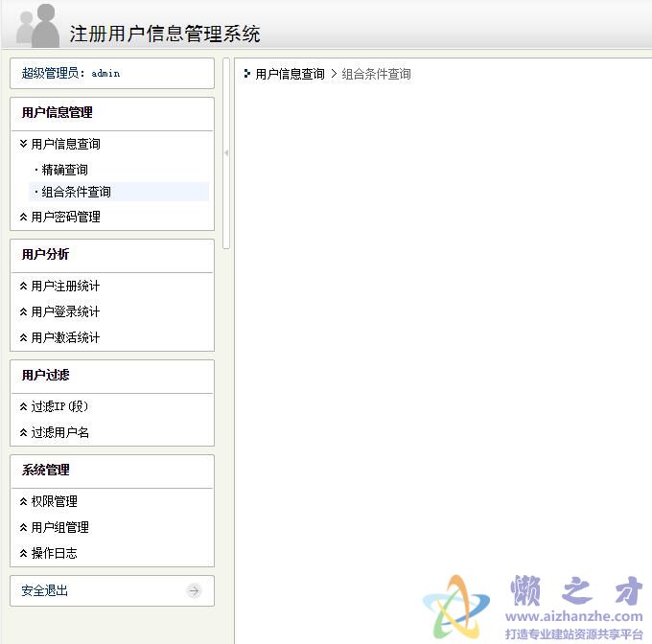The height and width of the screenshot is (644, 652).
Task: Collapse sidebar using the splitter arrow handle
Action: 226,153
